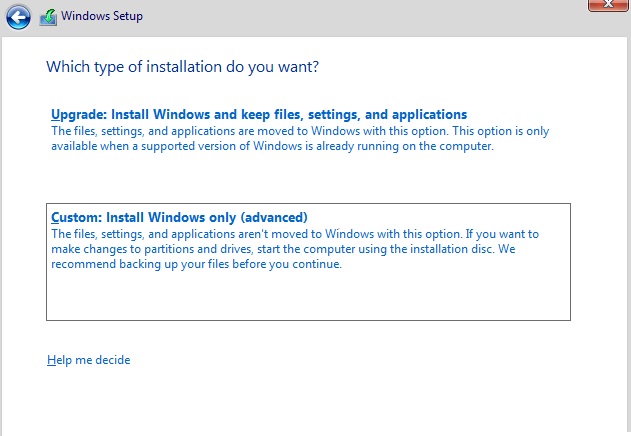Click the blank area below Help me decide
The image size is (631, 436).
(300, 400)
